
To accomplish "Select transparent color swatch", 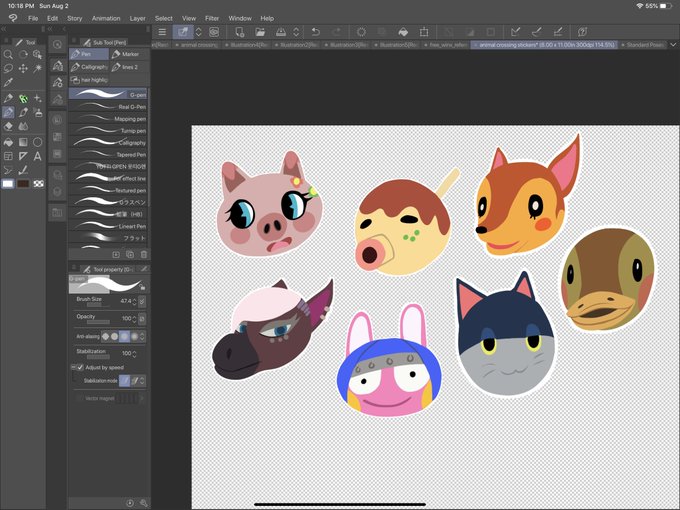I will [39, 184].
